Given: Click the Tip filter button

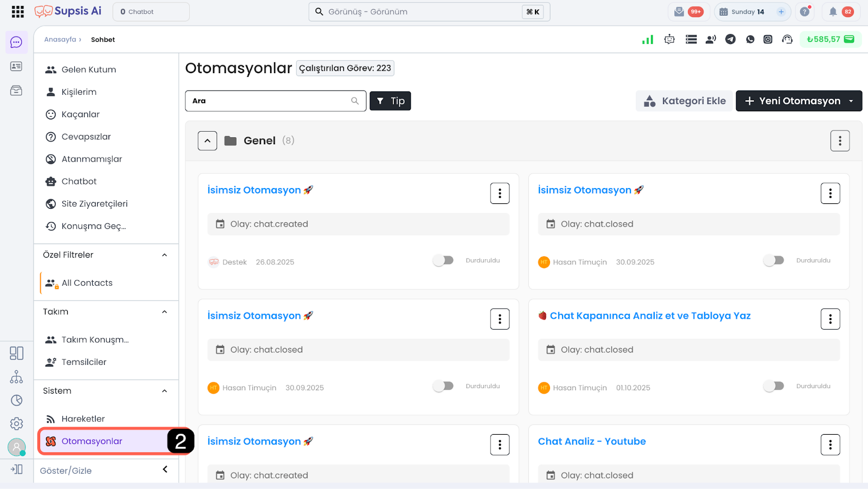Looking at the screenshot, I should pyautogui.click(x=390, y=101).
